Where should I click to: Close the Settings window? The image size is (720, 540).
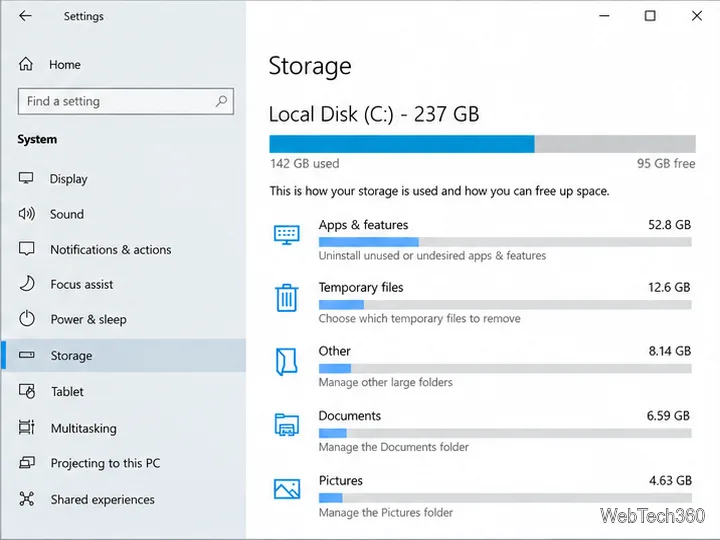(697, 16)
